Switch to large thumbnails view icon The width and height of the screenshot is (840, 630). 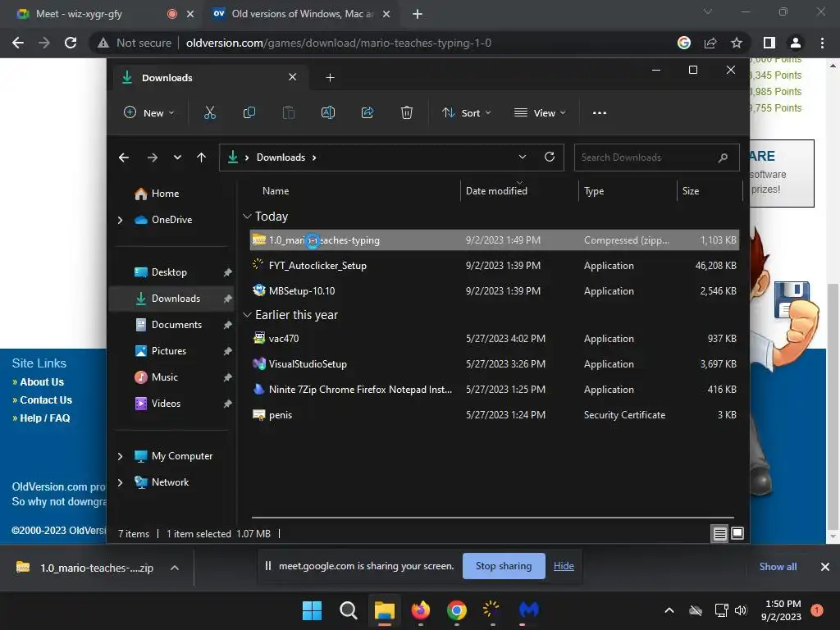click(737, 533)
